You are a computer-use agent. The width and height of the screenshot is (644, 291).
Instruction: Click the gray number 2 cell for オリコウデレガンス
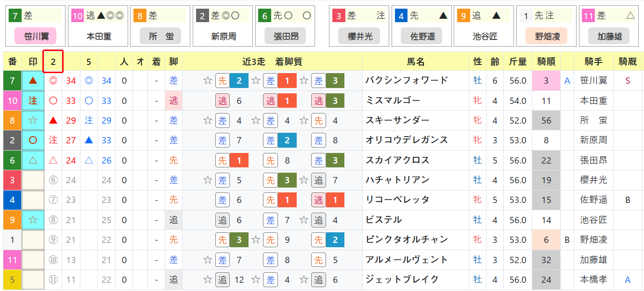tap(13, 140)
